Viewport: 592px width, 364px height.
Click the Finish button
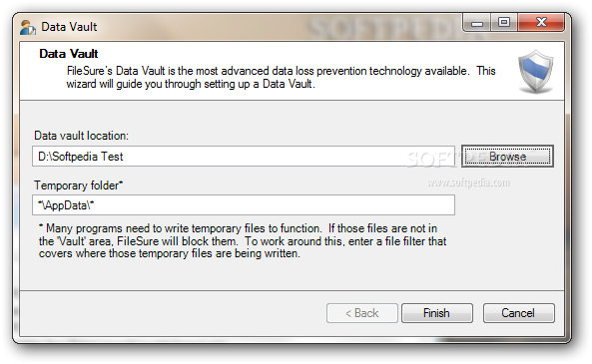(437, 313)
